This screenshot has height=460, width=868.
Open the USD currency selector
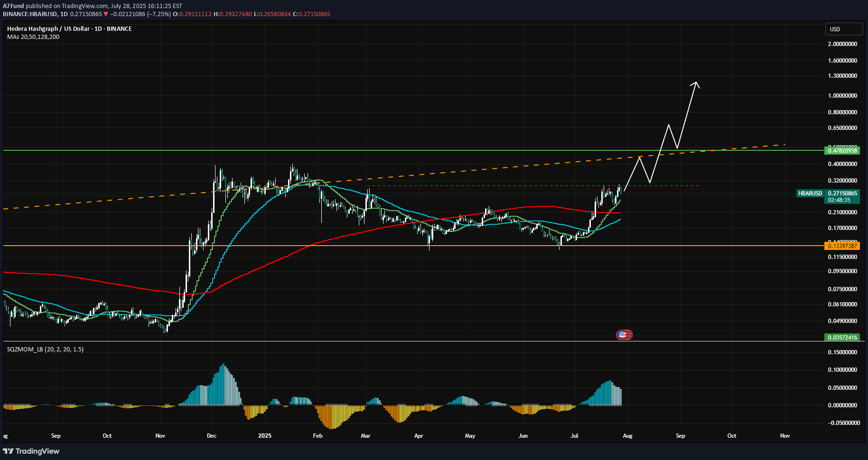click(844, 29)
